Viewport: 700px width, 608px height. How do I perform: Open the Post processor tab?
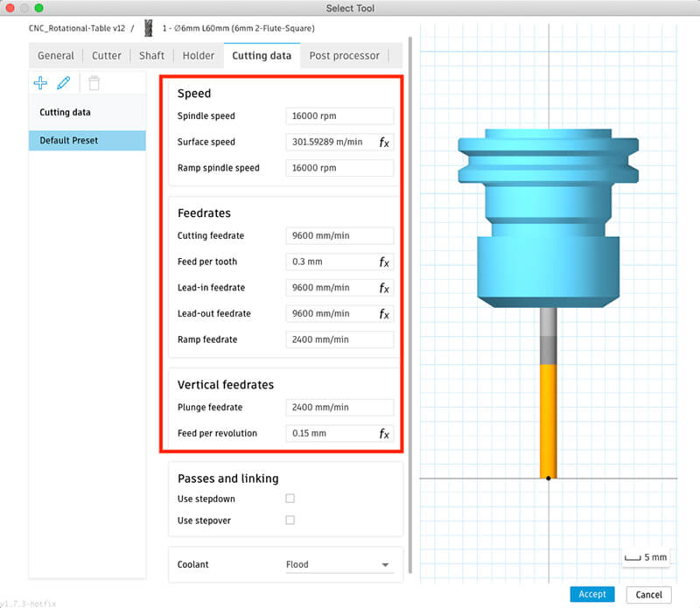pyautogui.click(x=344, y=56)
